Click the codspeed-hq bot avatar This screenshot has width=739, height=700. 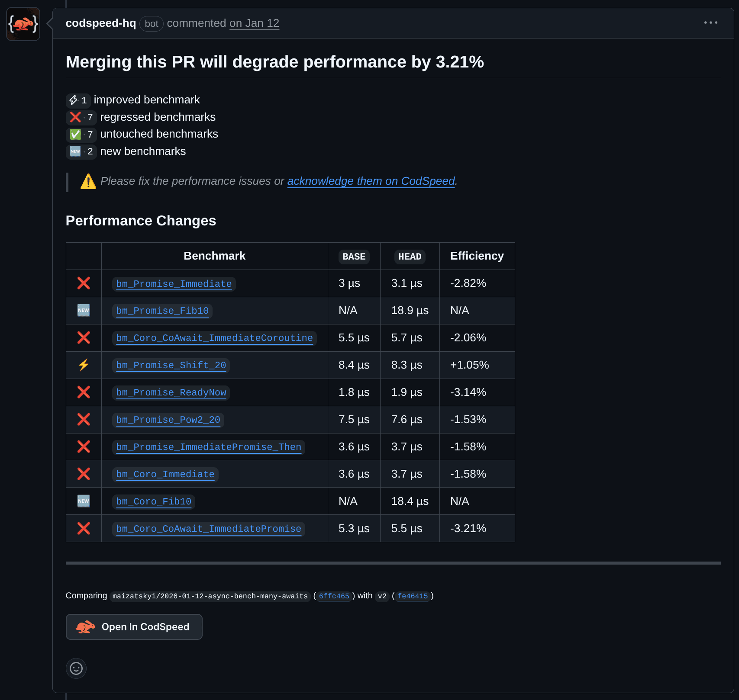tap(23, 24)
